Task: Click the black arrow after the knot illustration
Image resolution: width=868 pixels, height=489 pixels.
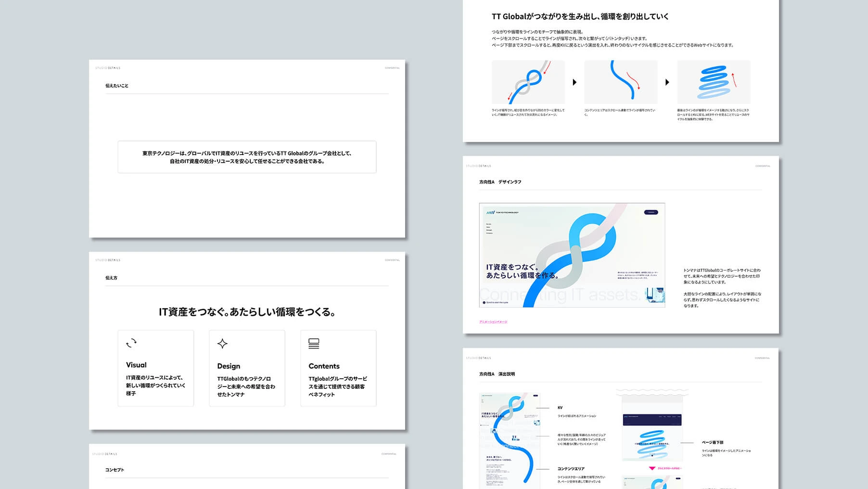Action: (x=574, y=82)
